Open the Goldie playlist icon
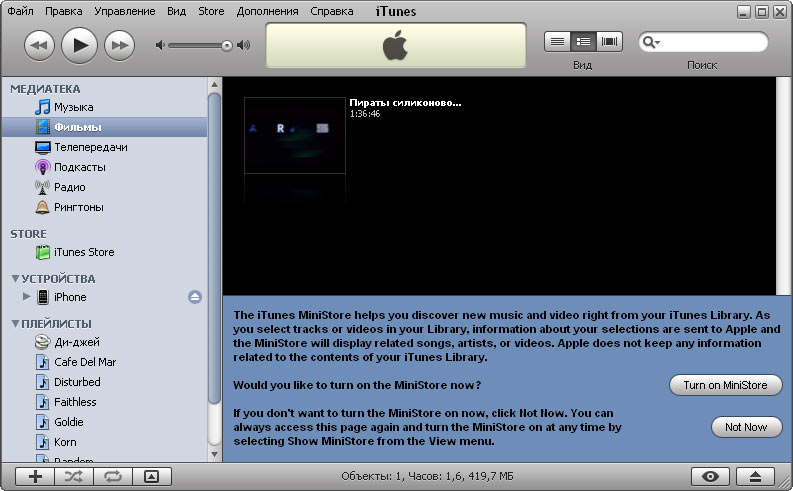793x491 pixels. [42, 422]
